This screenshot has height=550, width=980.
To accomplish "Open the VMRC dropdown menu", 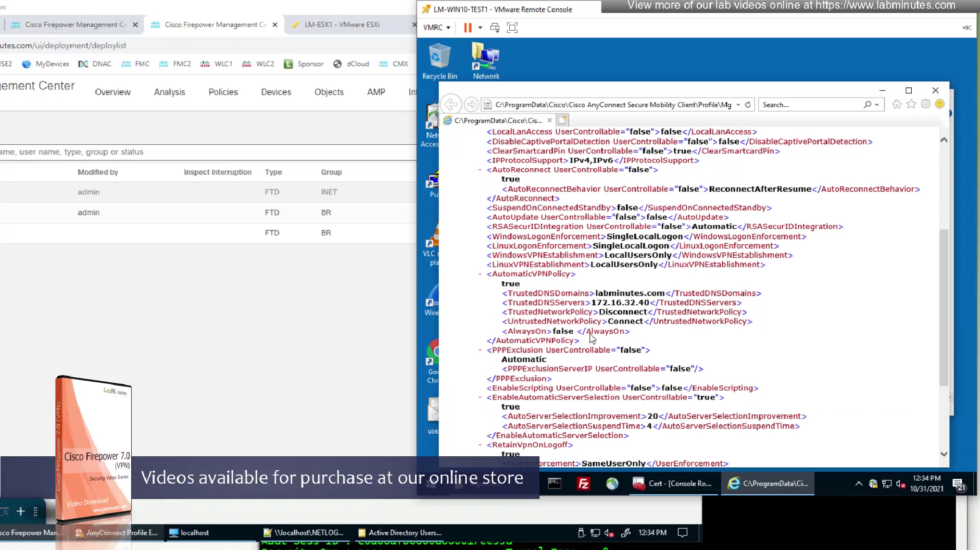I will click(x=437, y=28).
